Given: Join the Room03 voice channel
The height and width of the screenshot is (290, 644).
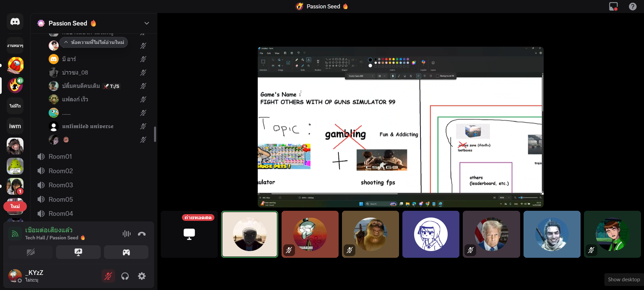Looking at the screenshot, I should click(60, 185).
